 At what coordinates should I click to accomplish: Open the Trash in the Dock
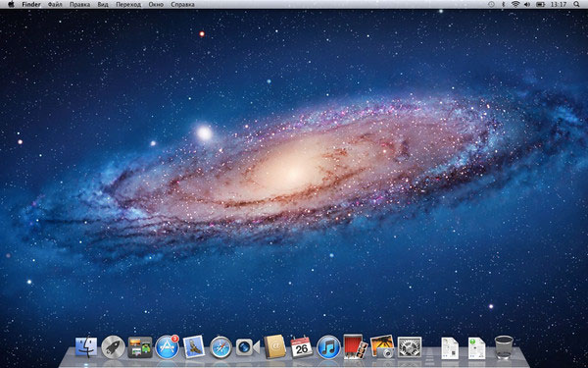pyautogui.click(x=504, y=347)
